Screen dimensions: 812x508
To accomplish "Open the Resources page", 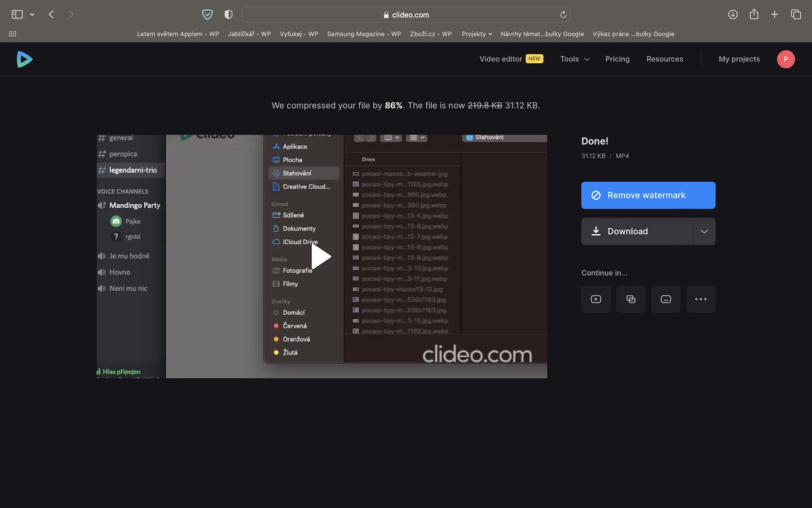I will click(665, 59).
